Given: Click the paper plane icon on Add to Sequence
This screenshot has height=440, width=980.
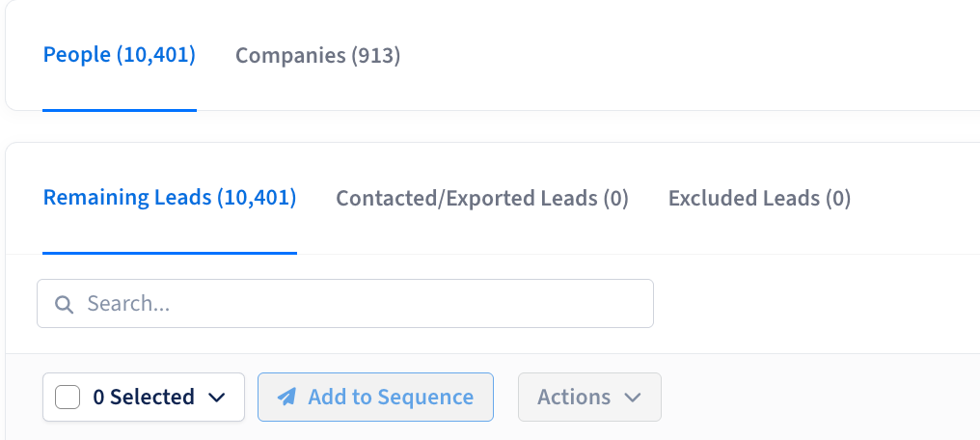Looking at the screenshot, I should pyautogui.click(x=286, y=397).
